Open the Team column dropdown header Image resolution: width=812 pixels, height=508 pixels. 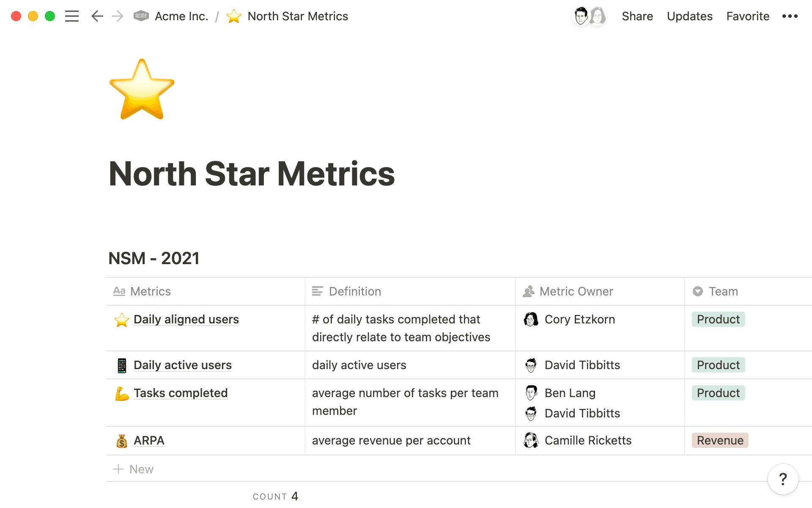(698, 291)
